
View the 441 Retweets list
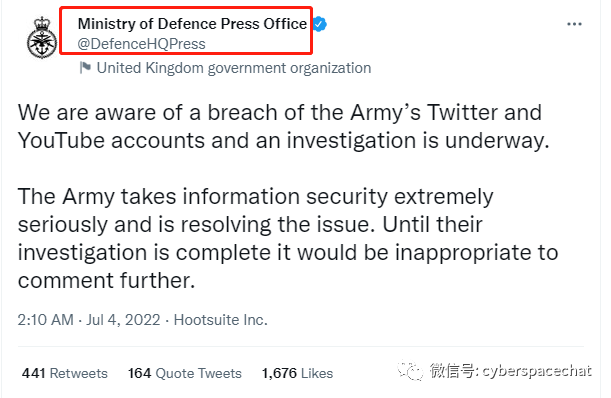click(x=65, y=373)
